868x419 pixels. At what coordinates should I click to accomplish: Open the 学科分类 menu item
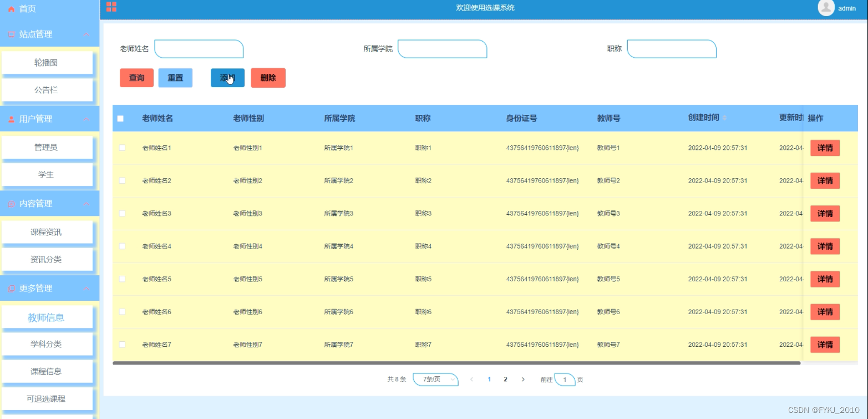tap(47, 344)
